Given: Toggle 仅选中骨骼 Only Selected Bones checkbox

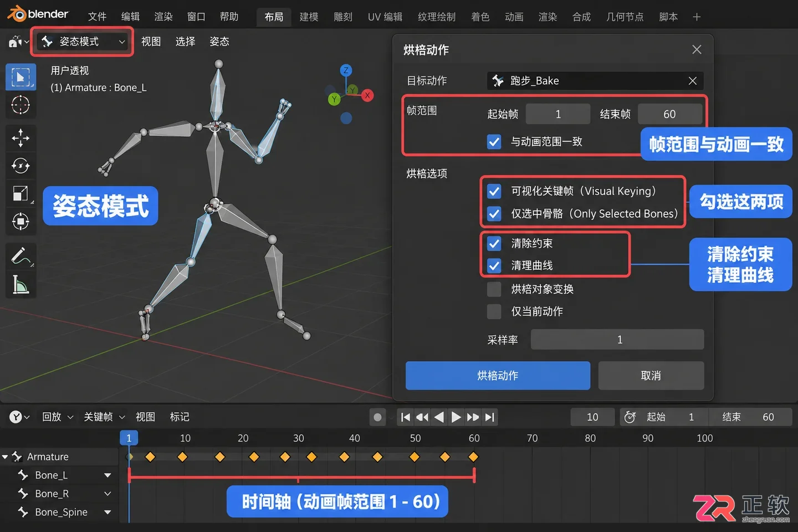Looking at the screenshot, I should (x=494, y=213).
